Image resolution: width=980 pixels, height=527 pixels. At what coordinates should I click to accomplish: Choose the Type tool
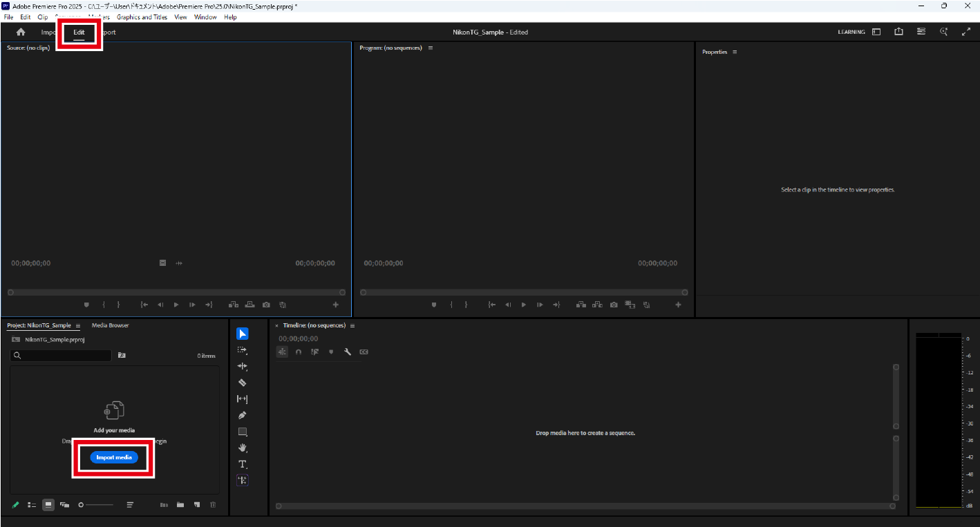pos(243,464)
